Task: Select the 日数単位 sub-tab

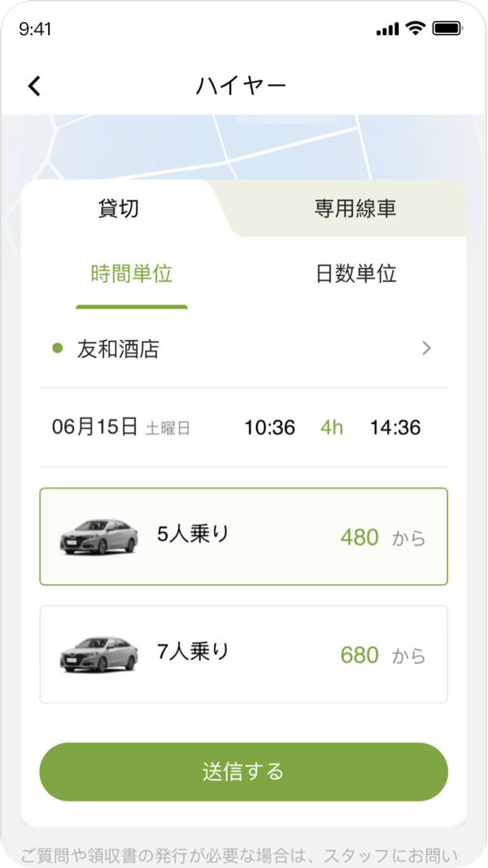Action: (x=355, y=274)
